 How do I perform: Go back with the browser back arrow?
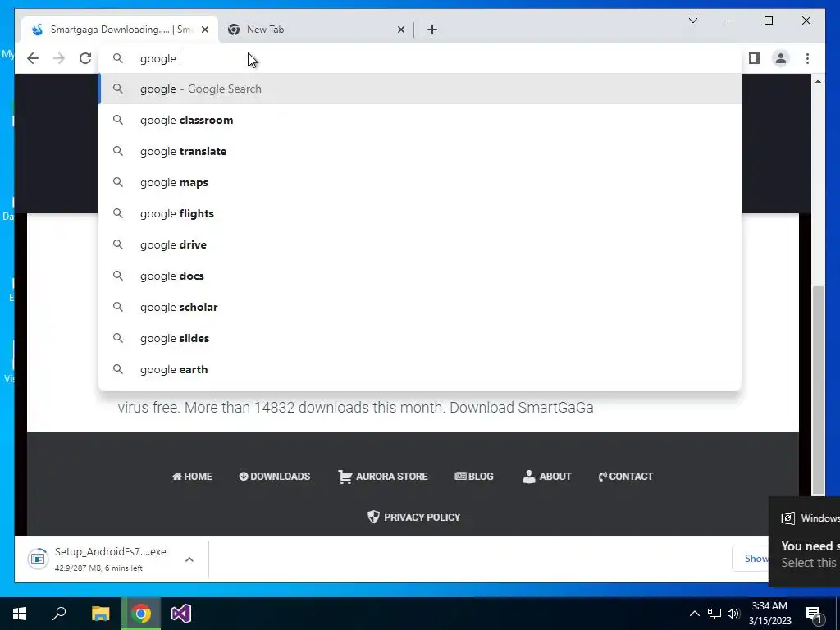click(33, 58)
